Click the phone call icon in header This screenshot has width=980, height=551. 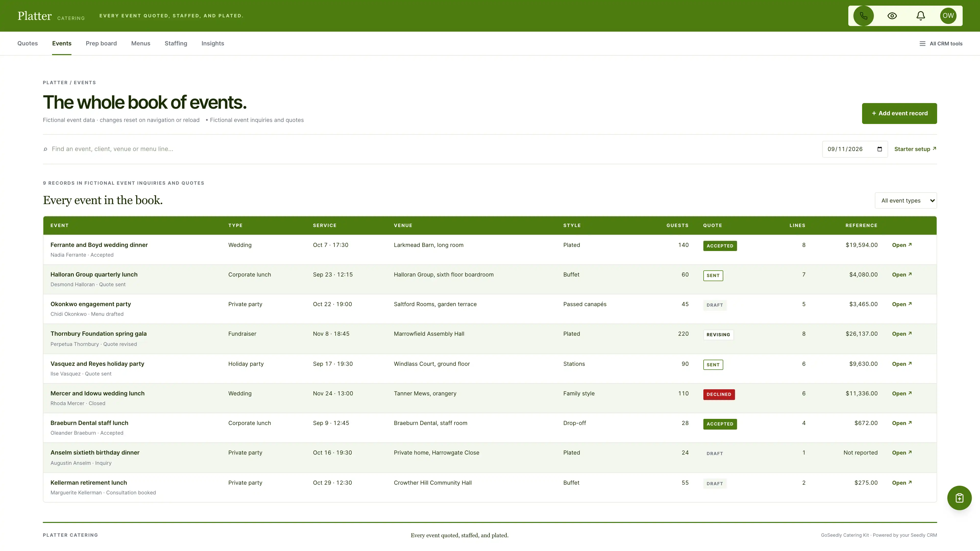point(863,16)
